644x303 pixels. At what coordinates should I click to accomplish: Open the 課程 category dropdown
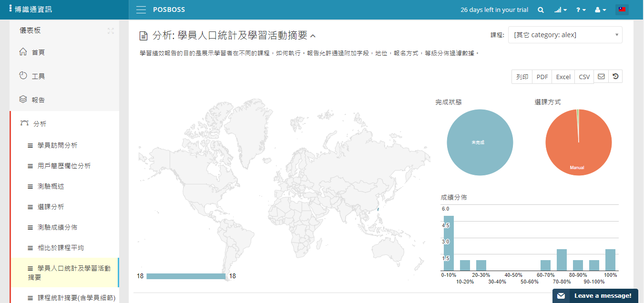tap(565, 35)
